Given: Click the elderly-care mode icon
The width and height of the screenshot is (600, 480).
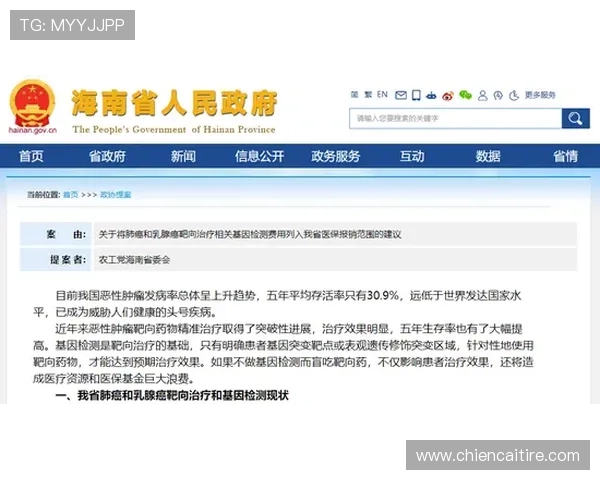Looking at the screenshot, I should point(498,95).
